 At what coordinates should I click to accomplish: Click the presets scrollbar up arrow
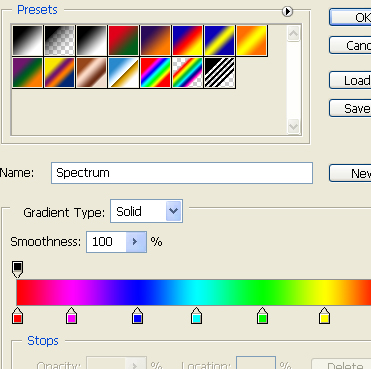[294, 33]
